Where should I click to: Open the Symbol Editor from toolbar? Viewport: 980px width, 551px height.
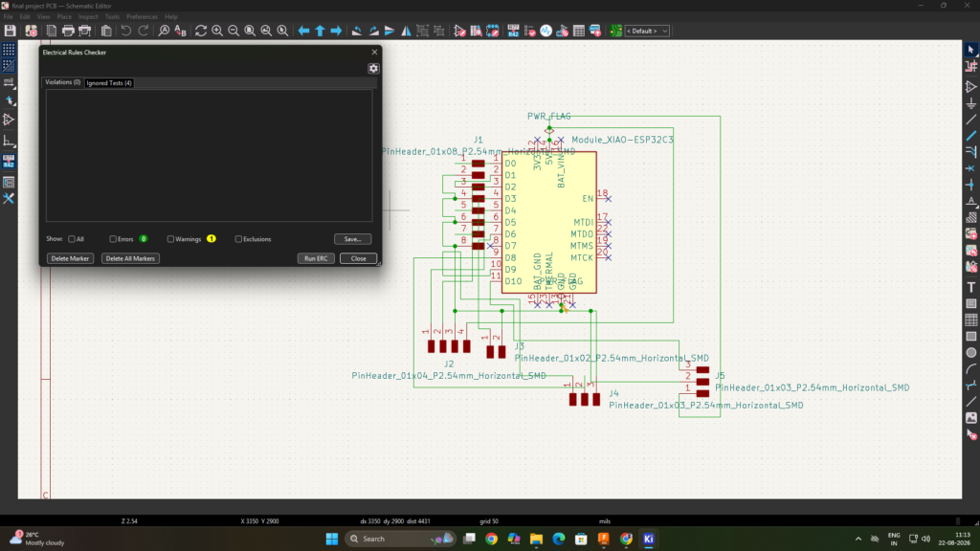[x=460, y=31]
